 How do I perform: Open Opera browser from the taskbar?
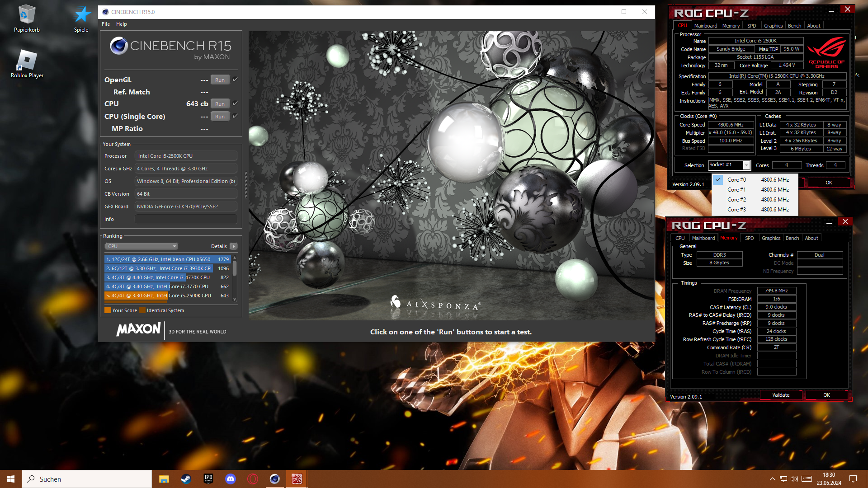[x=252, y=479]
